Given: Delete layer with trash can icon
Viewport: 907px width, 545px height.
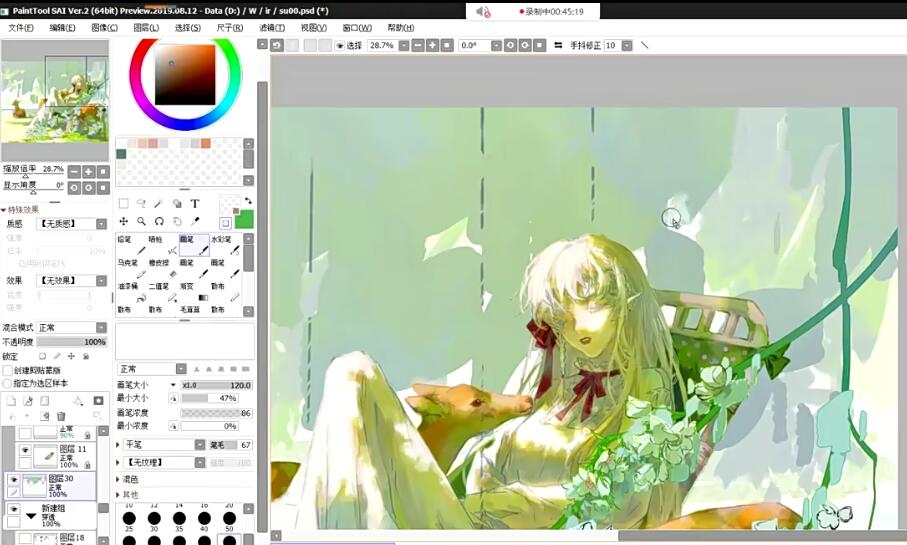Looking at the screenshot, I should (61, 416).
